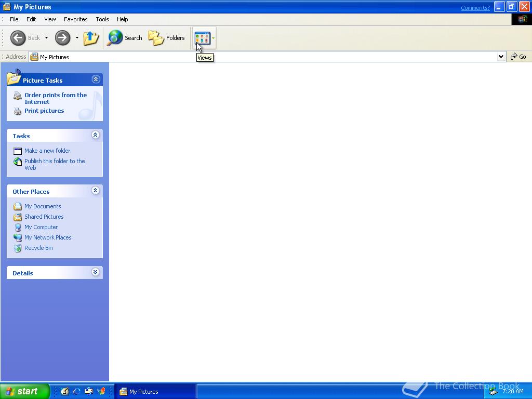Restore down the My Pictures window

point(512,7)
